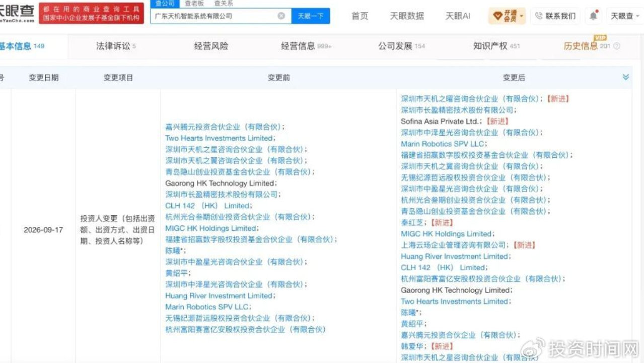Open 嘉兴腾元投资合伙企业 in 变更前 column
The width and height of the screenshot is (644, 363).
pos(224,127)
